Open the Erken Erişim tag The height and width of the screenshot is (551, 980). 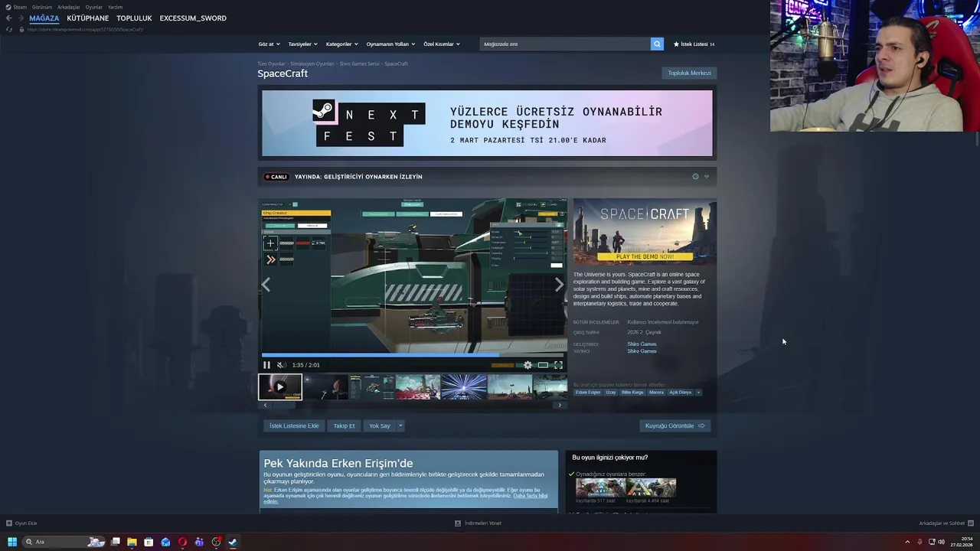[x=588, y=392]
